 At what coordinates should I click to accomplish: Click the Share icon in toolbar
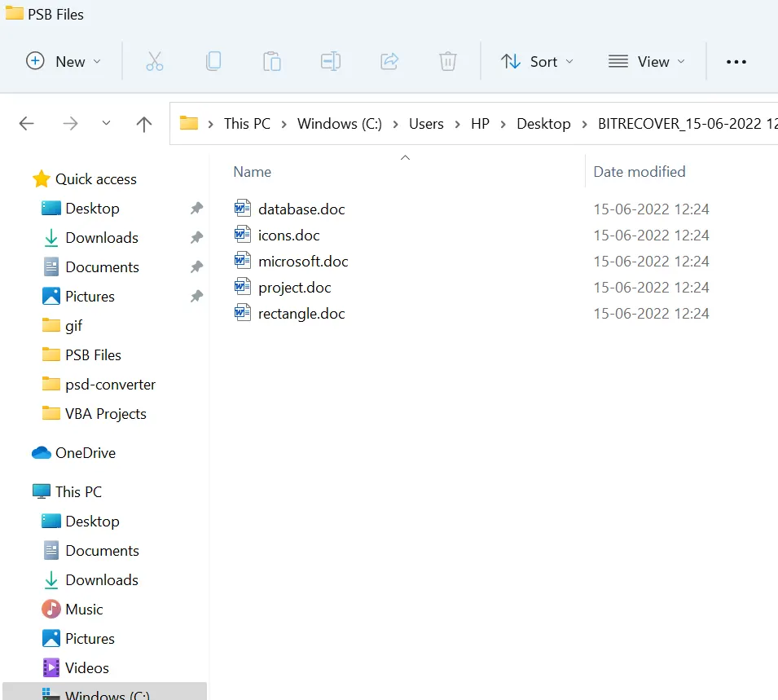[389, 61]
